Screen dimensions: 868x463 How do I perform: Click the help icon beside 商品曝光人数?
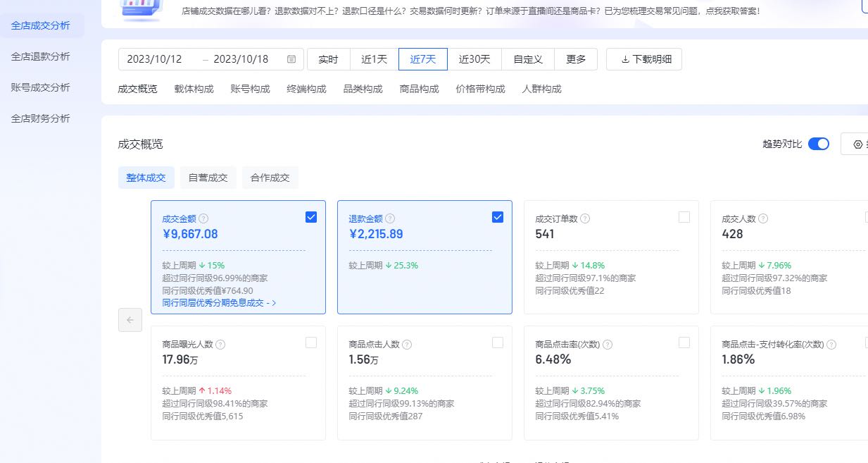coord(220,345)
